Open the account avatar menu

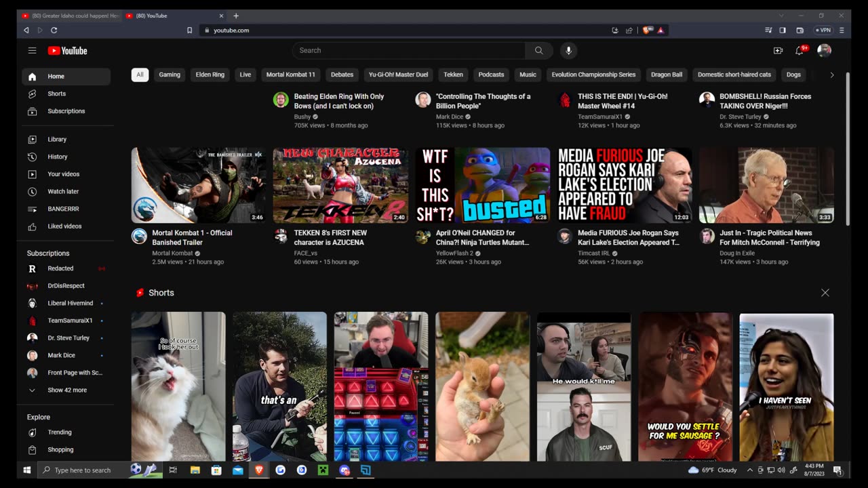tap(824, 50)
